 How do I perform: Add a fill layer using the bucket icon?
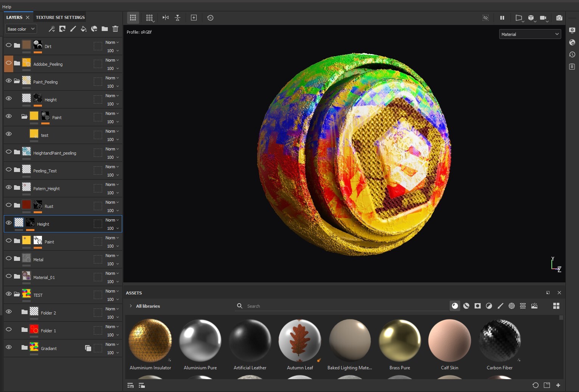click(x=84, y=29)
